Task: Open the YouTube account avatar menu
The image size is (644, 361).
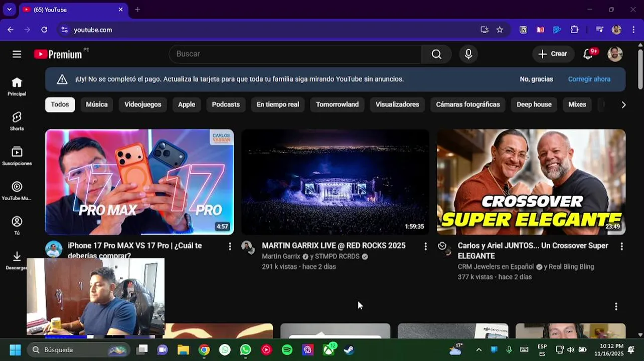Action: (615, 54)
